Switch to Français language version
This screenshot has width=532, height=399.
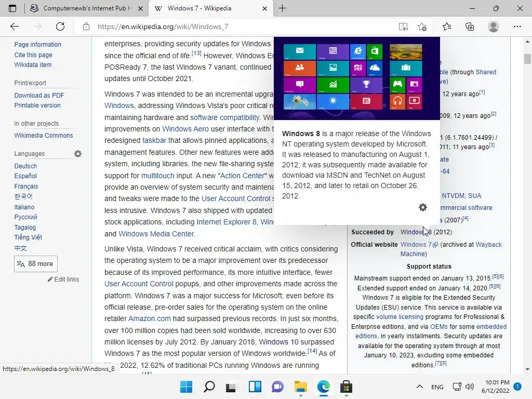tap(26, 187)
